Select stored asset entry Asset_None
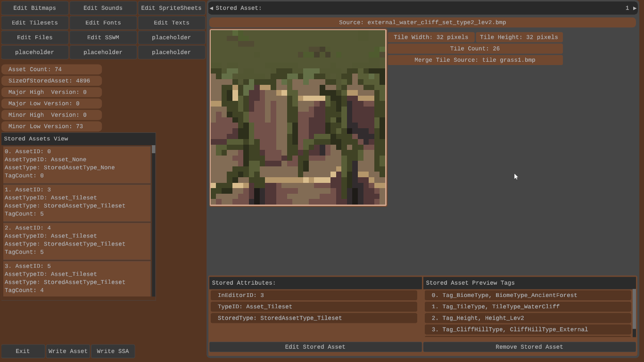This screenshot has height=362, width=644. (77, 164)
